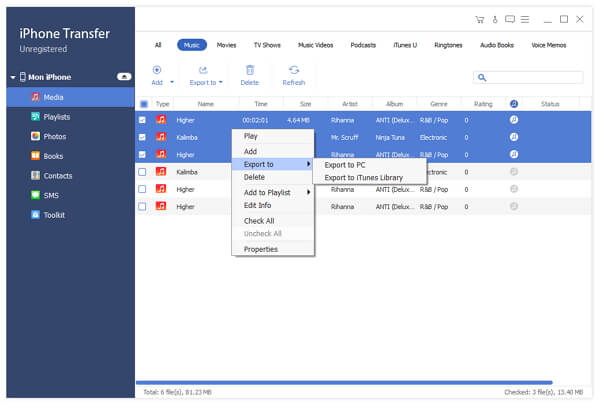Select the Music tab
Screen dimensions: 600x406
click(192, 45)
